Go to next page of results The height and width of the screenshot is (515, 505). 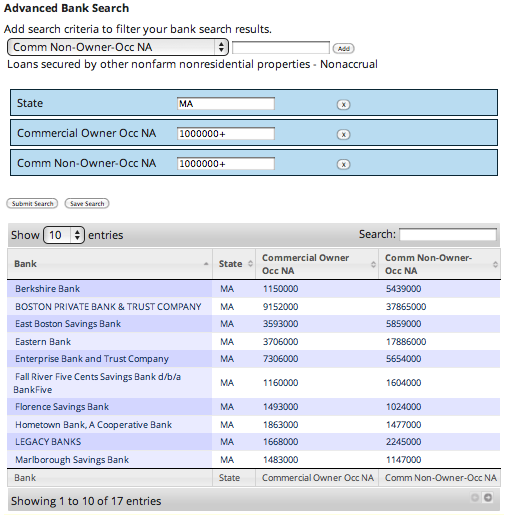click(x=488, y=497)
